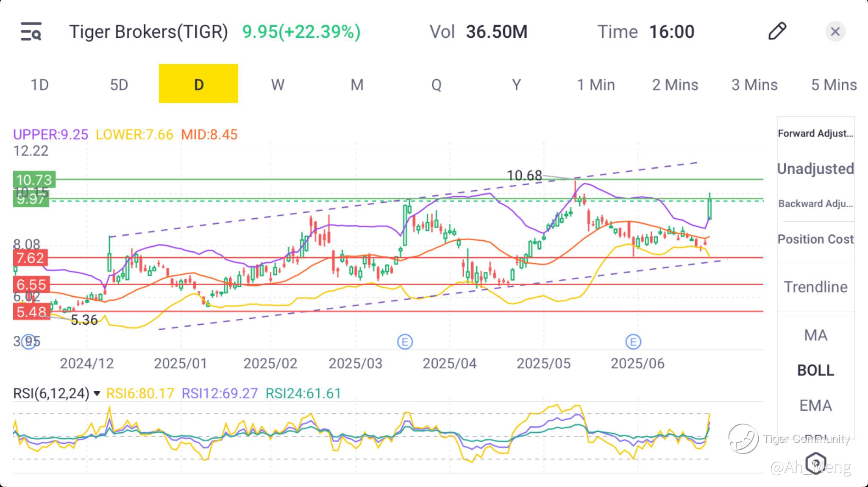Image resolution: width=868 pixels, height=487 pixels.
Task: Click the earnings E marker near 2025/06
Action: 633,342
